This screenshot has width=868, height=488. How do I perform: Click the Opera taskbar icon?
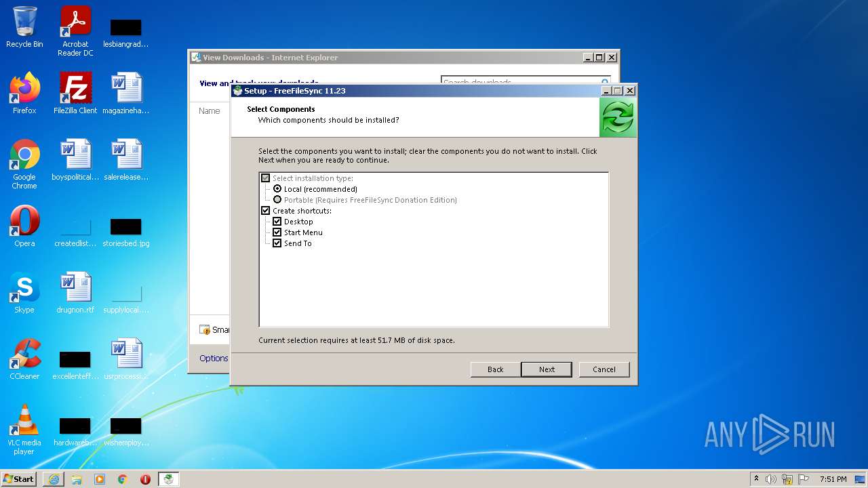click(145, 479)
